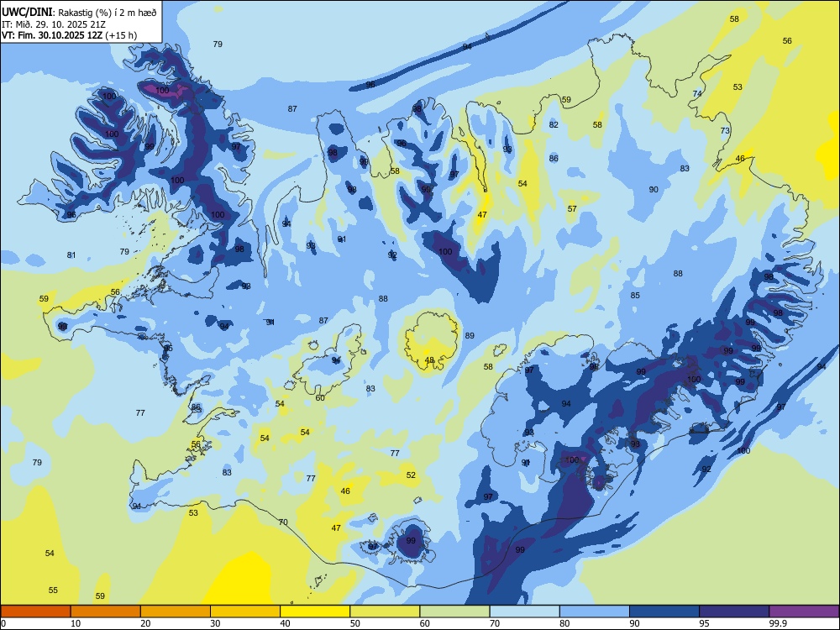This screenshot has width=840, height=630.
Task: Click the purple legend swatch above 99.9
Action: pos(804,612)
